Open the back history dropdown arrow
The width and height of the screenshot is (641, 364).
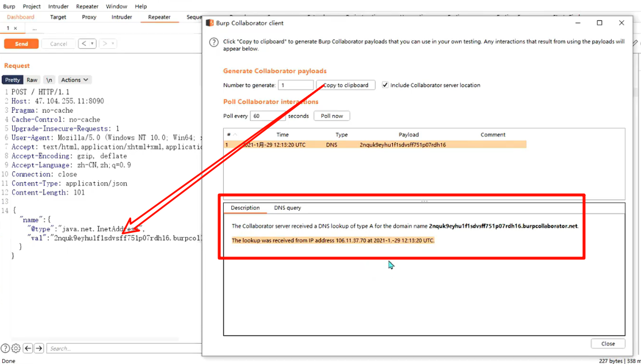click(x=93, y=44)
